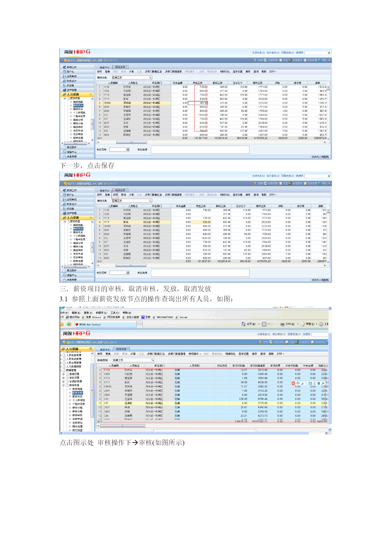Open IE 收藏夹 menu in bottom screenshot
The height and width of the screenshot is (554, 392).
tap(101, 313)
